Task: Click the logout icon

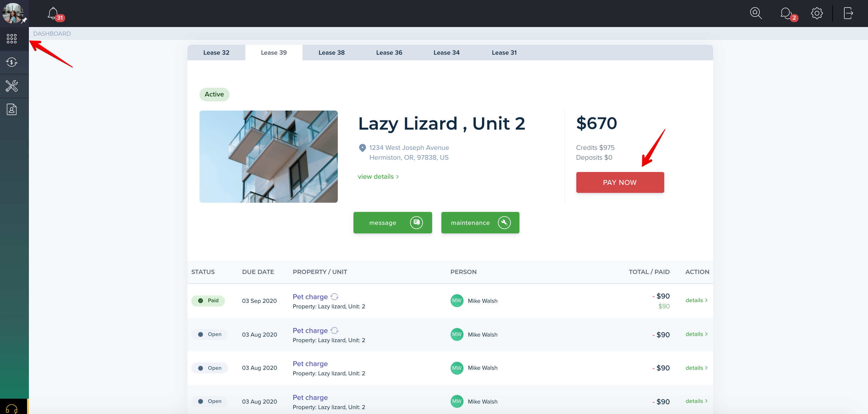Action: (848, 14)
